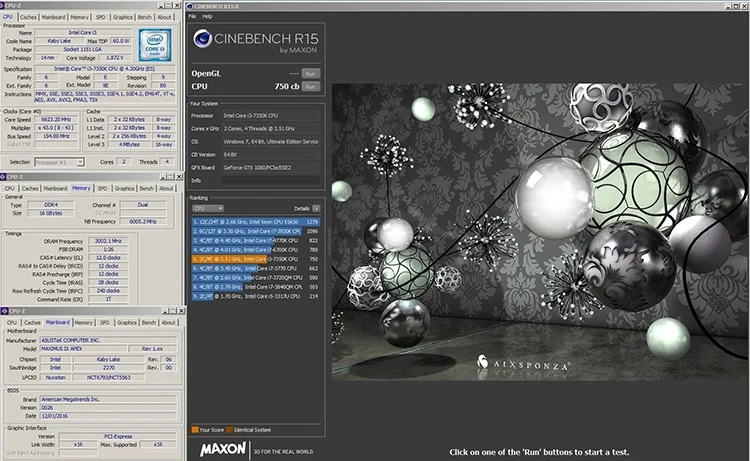Select ranking row Intel Xeon CPU X5650
The width and height of the screenshot is (750, 461).
click(x=255, y=222)
